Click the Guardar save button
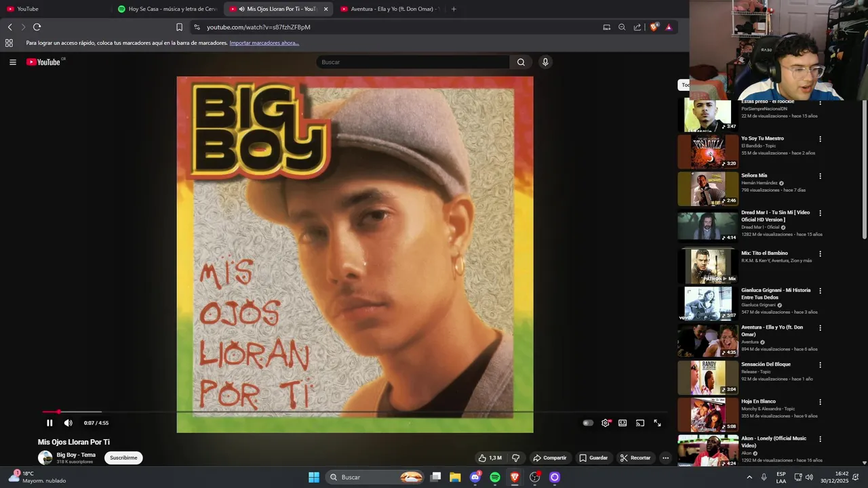Image resolution: width=868 pixels, height=488 pixels. tap(593, 458)
